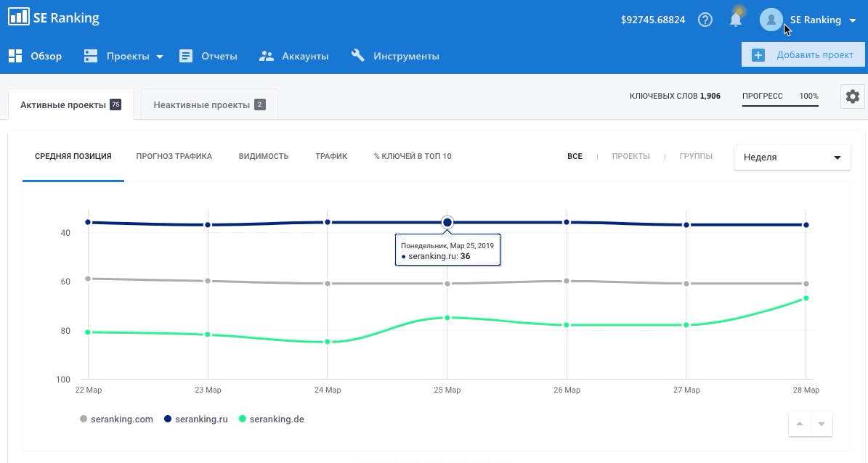868x463 pixels.
Task: Click the Инструменты wrench icon
Action: point(357,55)
